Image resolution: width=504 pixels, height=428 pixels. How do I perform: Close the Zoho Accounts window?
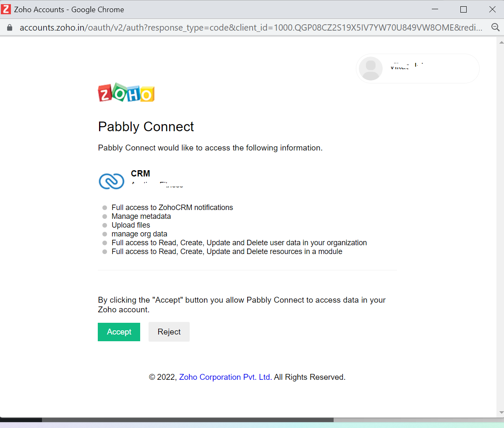(x=492, y=9)
